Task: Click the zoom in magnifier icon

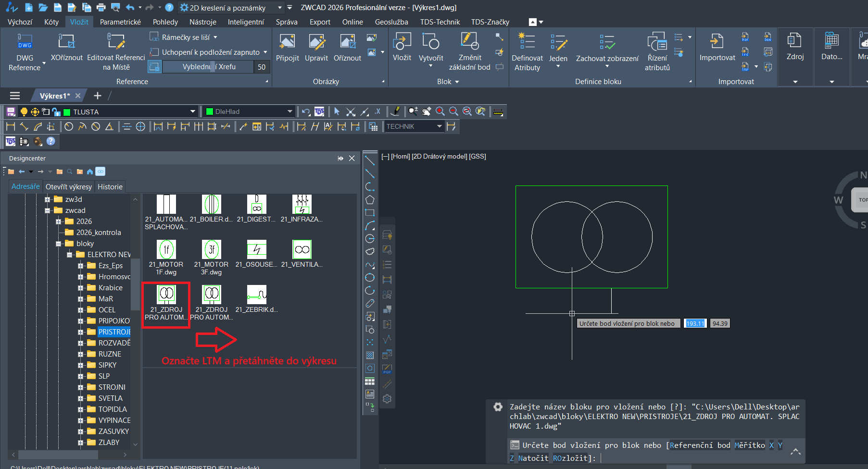Action: coord(440,111)
